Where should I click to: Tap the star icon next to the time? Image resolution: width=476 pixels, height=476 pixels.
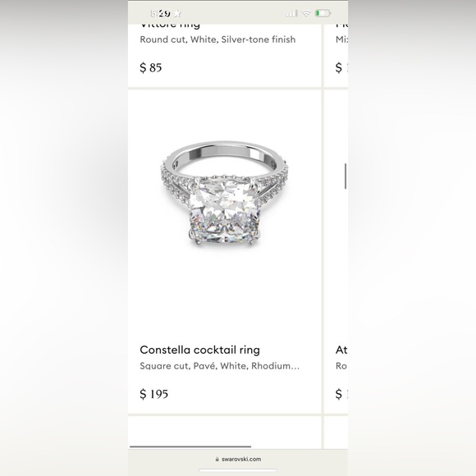(x=177, y=13)
